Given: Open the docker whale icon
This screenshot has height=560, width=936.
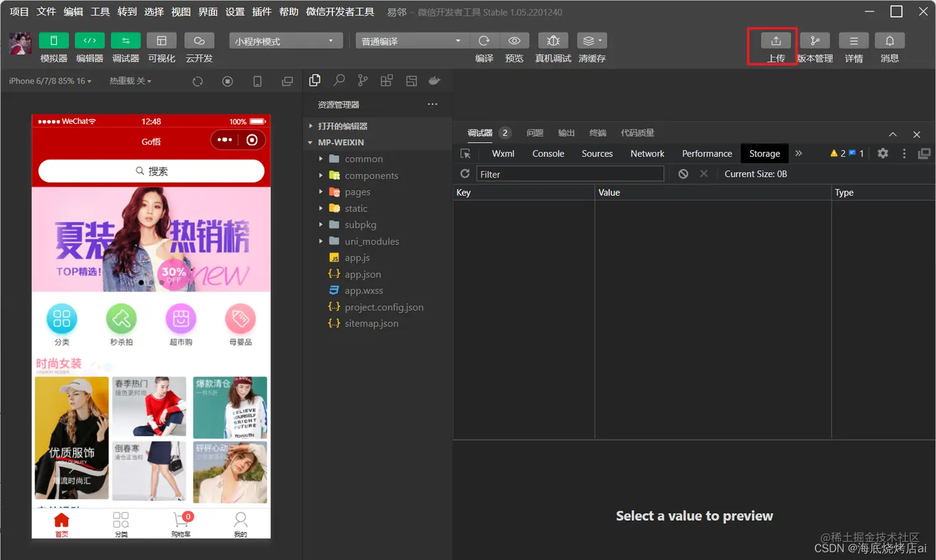Looking at the screenshot, I should tap(435, 80).
